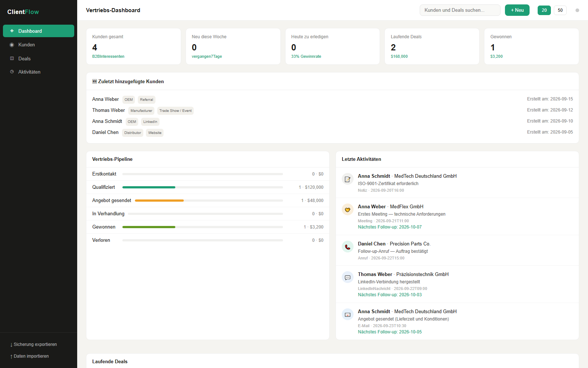Go to the Aktivitäten section
This screenshot has width=588, height=368.
coord(39,72)
